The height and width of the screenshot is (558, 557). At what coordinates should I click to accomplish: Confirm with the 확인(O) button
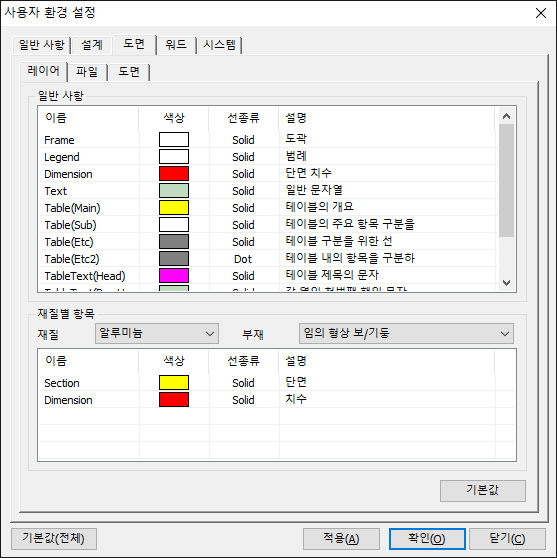427,538
